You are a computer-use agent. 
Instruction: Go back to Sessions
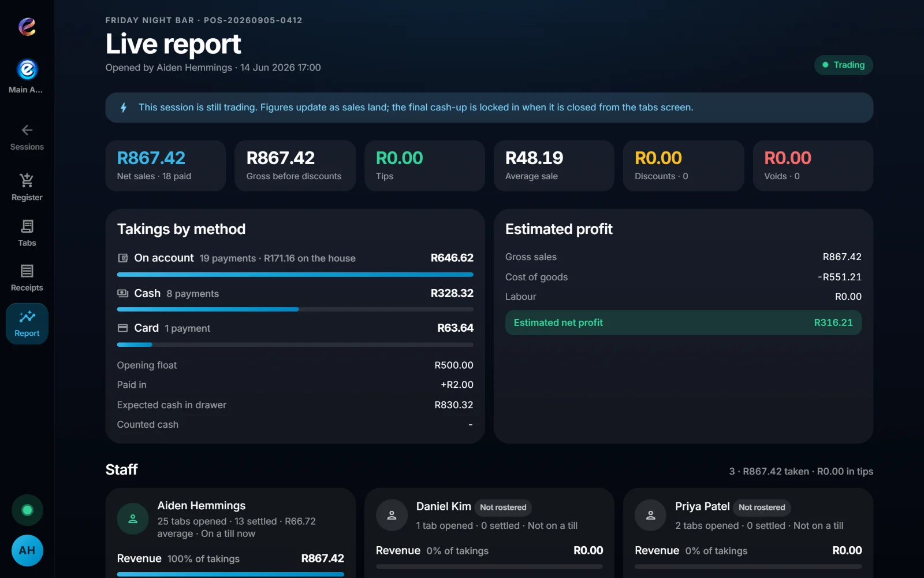pyautogui.click(x=27, y=138)
